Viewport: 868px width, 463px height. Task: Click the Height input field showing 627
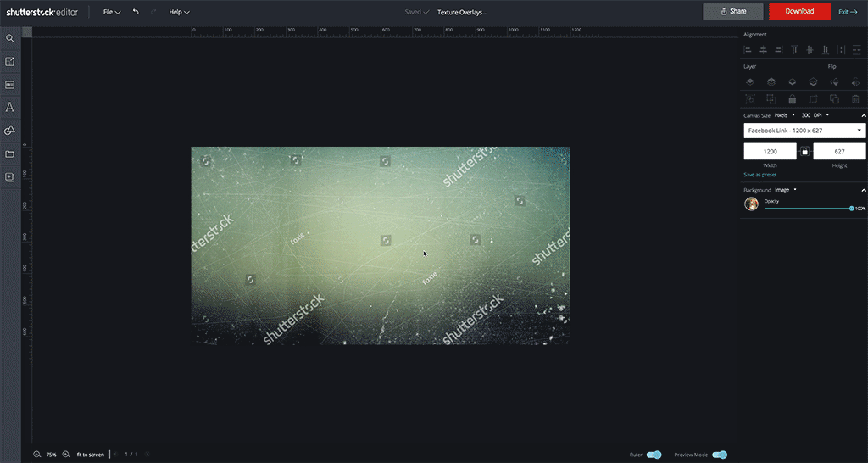(839, 151)
